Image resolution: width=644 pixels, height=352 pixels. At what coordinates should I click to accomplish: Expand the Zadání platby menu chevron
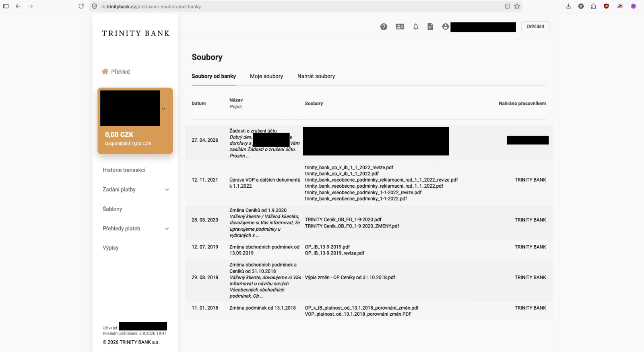(167, 190)
